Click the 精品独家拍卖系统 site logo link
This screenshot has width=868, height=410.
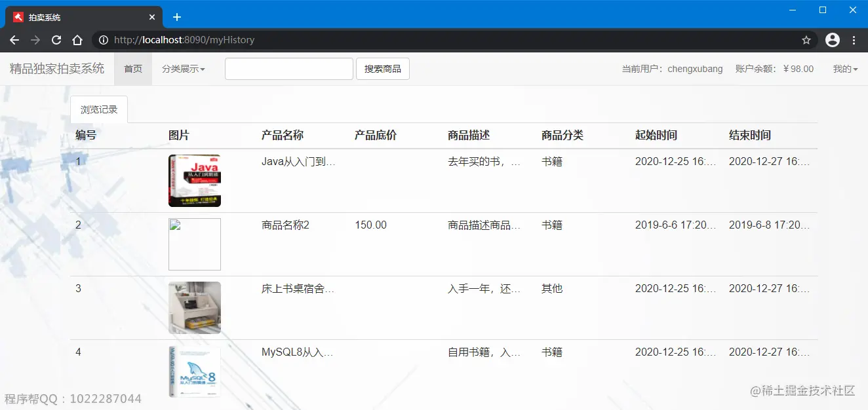point(56,68)
